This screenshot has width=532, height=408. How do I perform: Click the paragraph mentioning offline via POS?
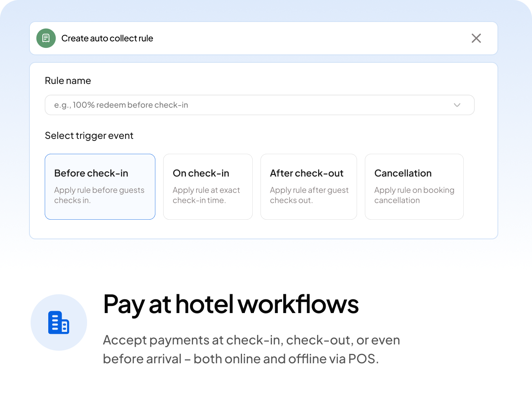point(251,349)
